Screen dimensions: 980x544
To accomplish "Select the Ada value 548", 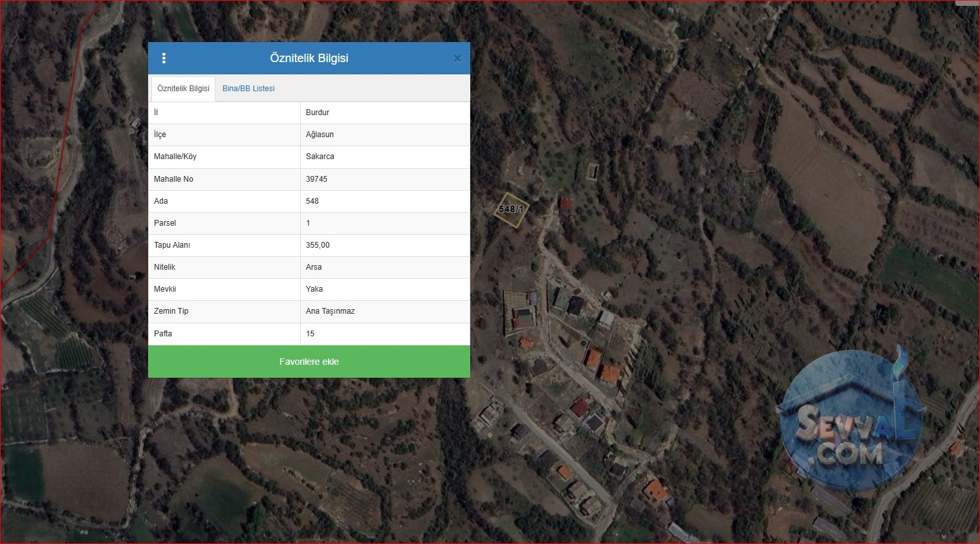I will (312, 201).
